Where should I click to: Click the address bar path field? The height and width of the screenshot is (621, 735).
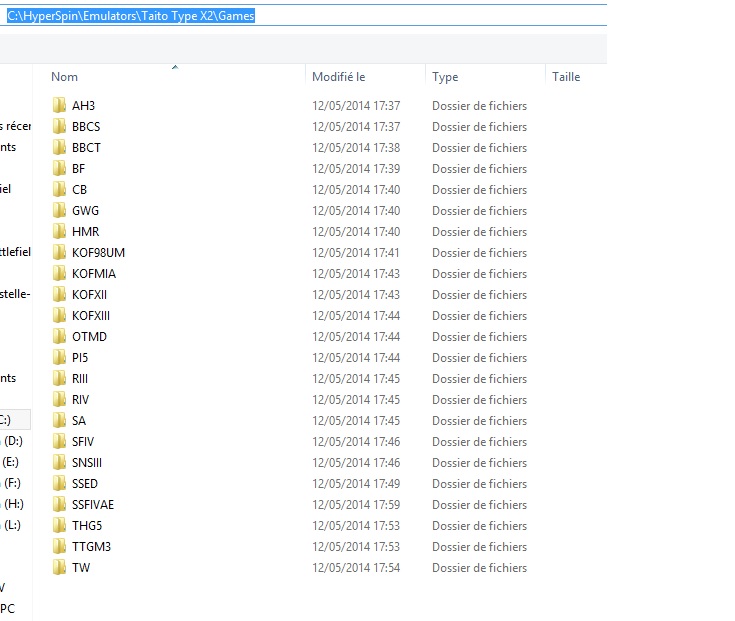pyautogui.click(x=303, y=16)
